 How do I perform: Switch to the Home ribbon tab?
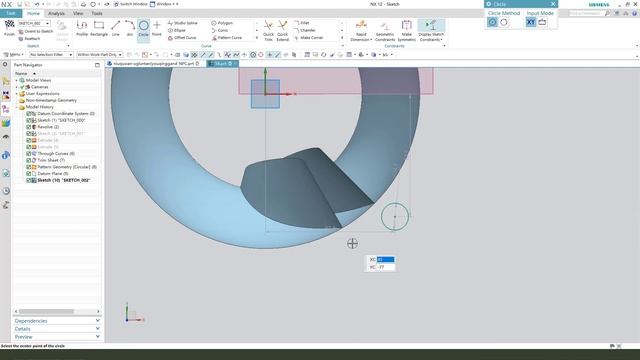pos(33,13)
